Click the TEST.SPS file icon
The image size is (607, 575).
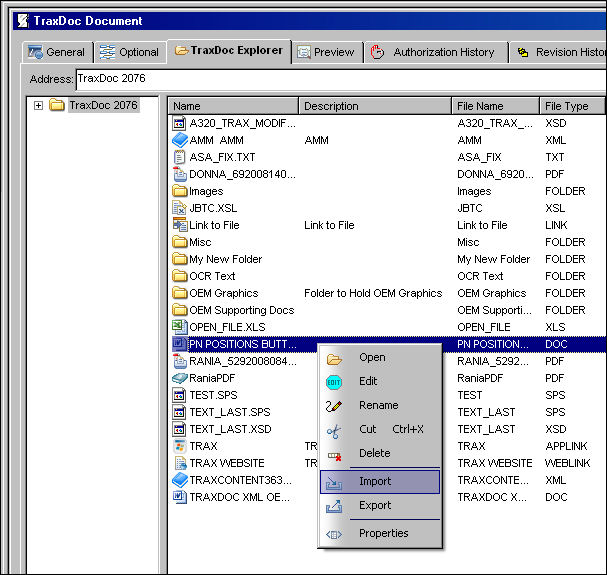pyautogui.click(x=179, y=395)
